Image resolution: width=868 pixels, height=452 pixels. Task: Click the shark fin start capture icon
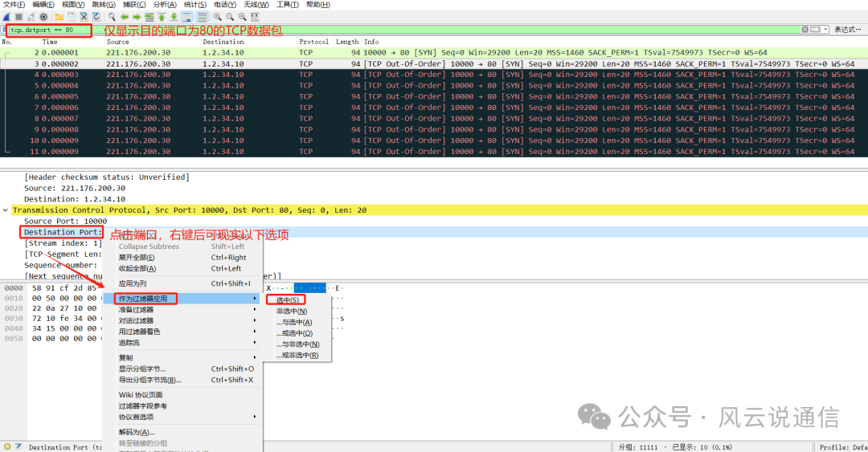tap(6, 17)
